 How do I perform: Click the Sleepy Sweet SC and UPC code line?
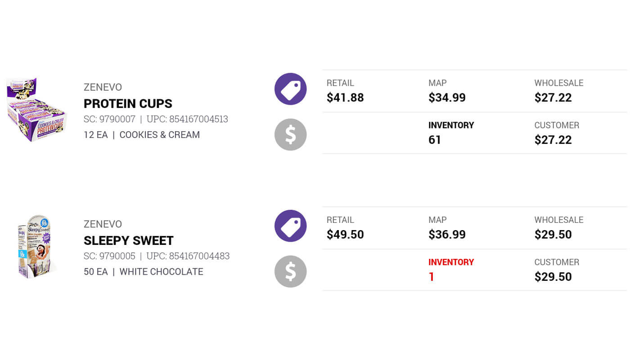(x=157, y=256)
